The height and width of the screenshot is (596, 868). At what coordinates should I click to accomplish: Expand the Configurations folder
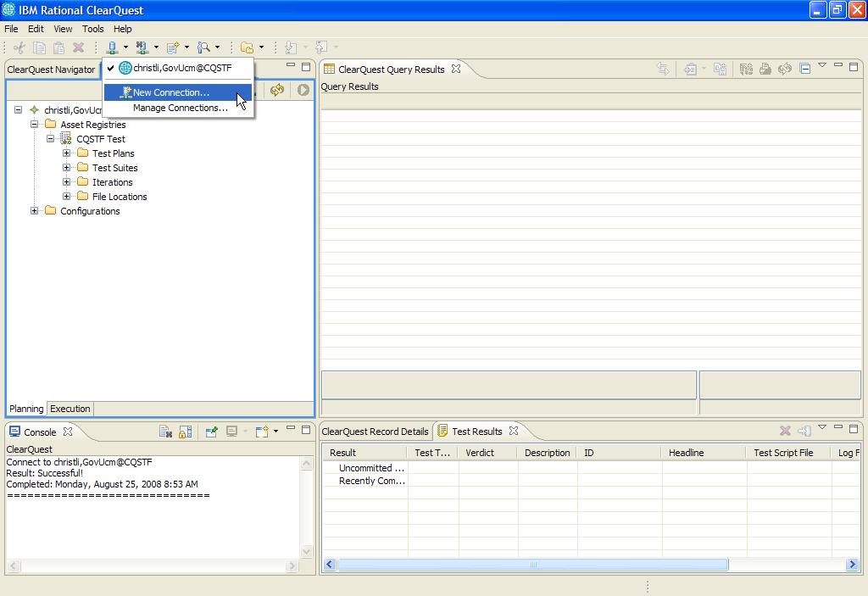tap(34, 210)
